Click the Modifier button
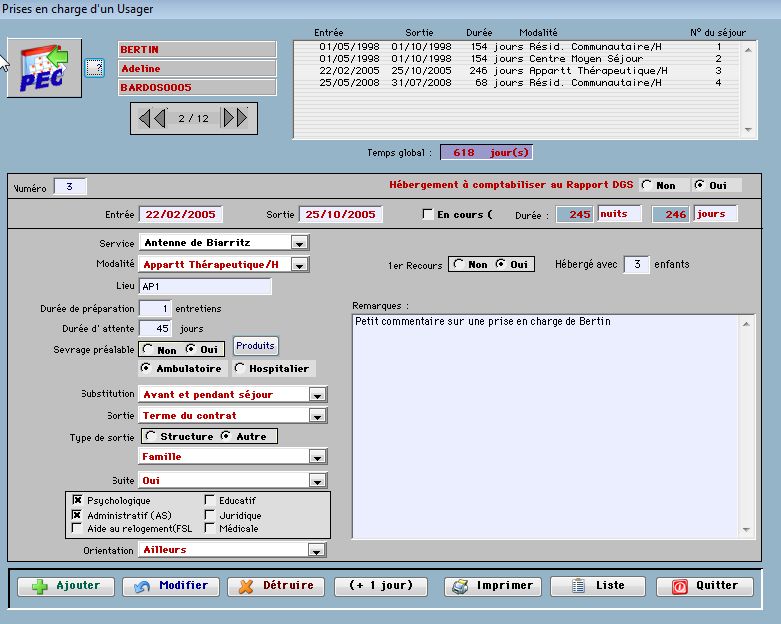The height and width of the screenshot is (624, 781). pyautogui.click(x=171, y=586)
